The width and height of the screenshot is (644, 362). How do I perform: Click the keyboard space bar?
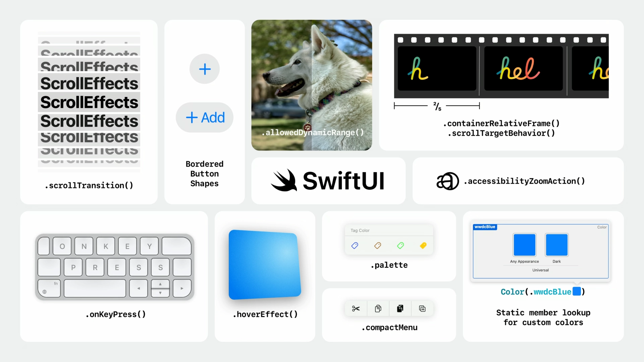click(95, 288)
